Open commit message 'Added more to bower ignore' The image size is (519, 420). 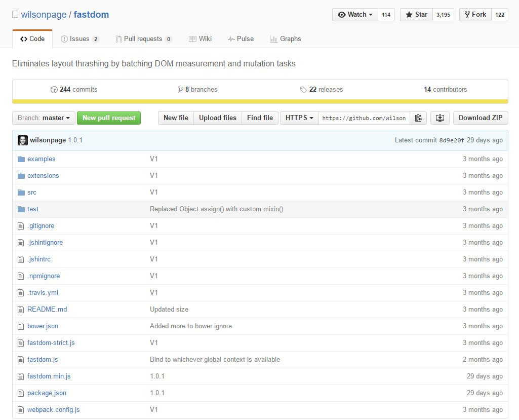click(x=191, y=326)
